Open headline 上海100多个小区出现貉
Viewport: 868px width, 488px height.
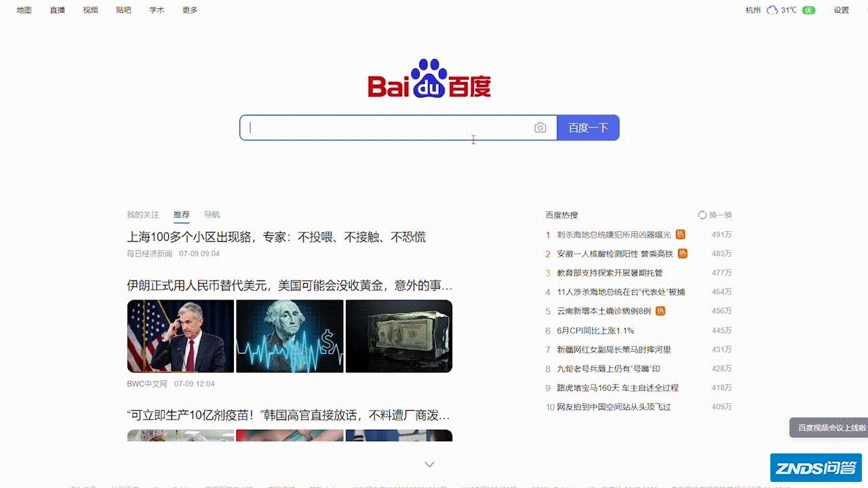point(276,237)
